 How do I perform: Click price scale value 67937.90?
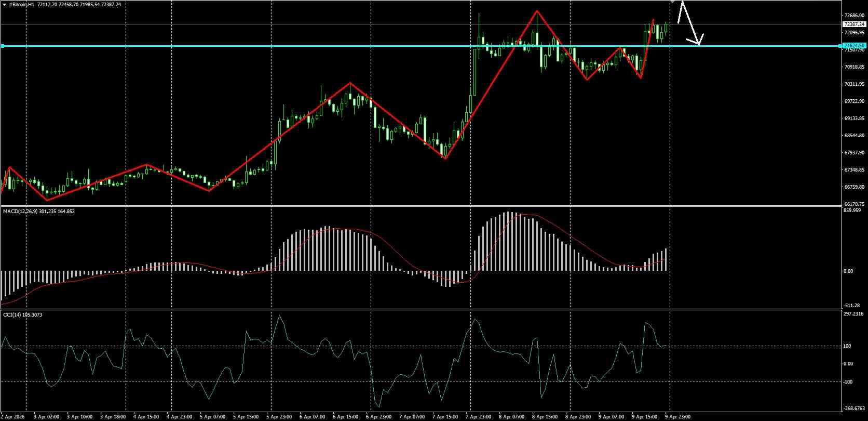pos(854,153)
